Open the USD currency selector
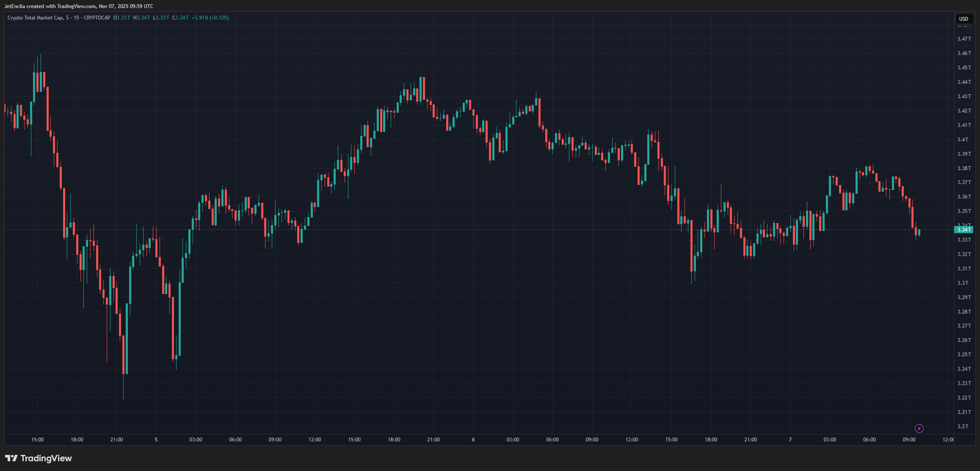Image resolution: width=980 pixels, height=471 pixels. pyautogui.click(x=963, y=19)
